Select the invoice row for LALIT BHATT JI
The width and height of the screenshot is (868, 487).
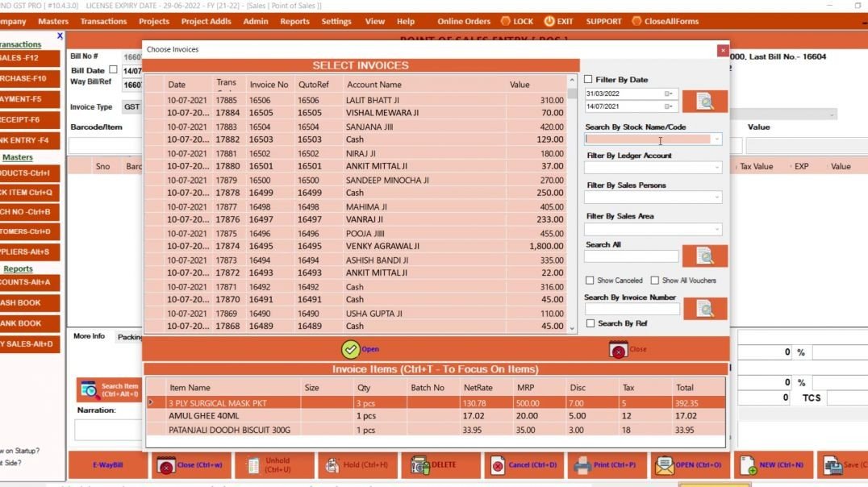[363, 99]
